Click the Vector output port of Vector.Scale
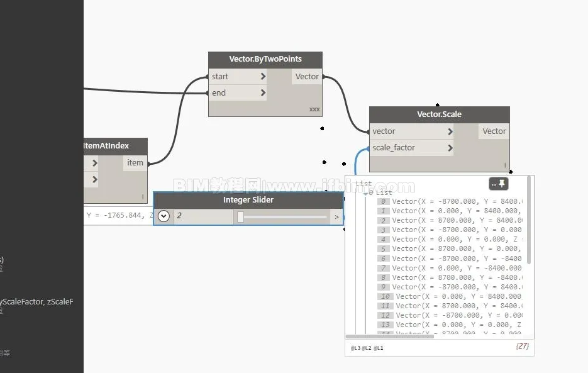Screen dimensions: 588x373 click(494, 131)
